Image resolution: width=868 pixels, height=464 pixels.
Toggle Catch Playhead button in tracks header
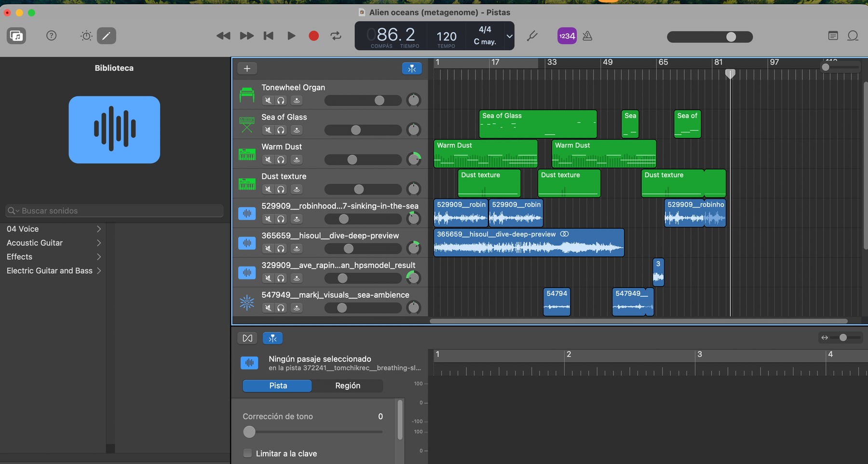coord(412,68)
